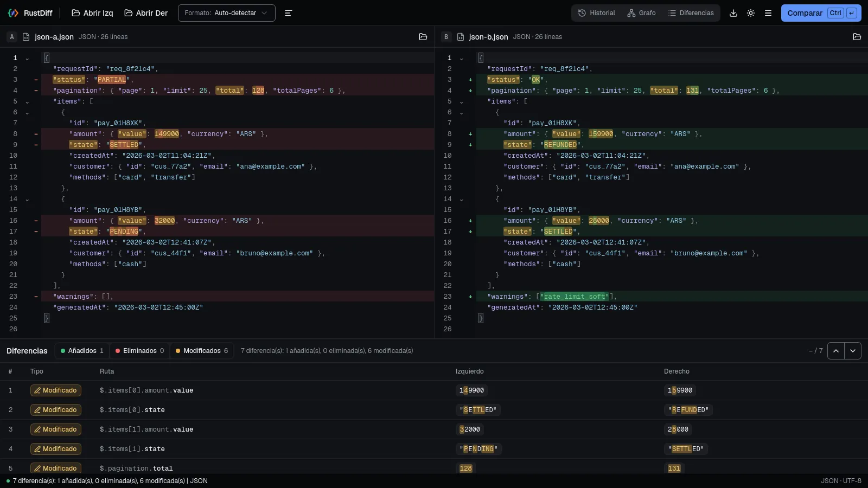This screenshot has width=868, height=488.
Task: Toggle the light/dark theme sun icon
Action: tap(751, 13)
